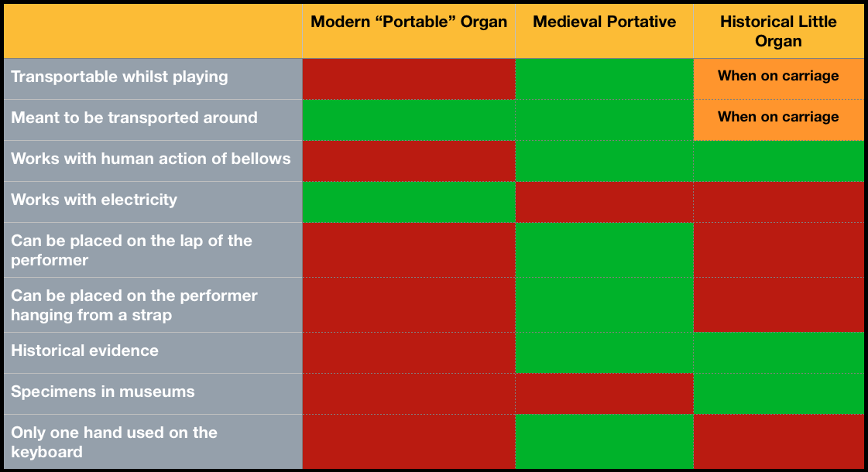The width and height of the screenshot is (868, 472).
Task: Click green Medieval Portative cell for Historical evidence
Action: [604, 353]
